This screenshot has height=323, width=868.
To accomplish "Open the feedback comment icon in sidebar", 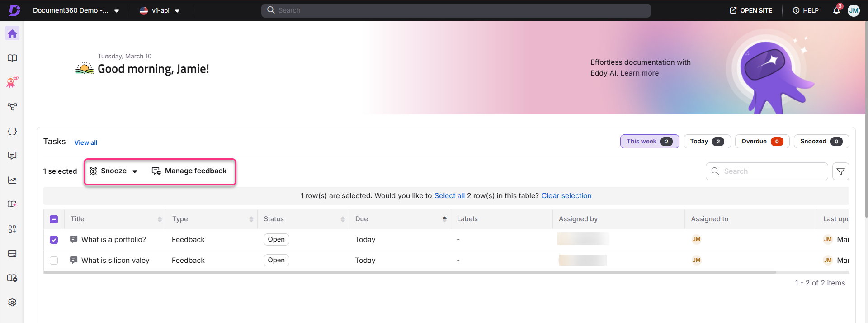I will coord(12,156).
